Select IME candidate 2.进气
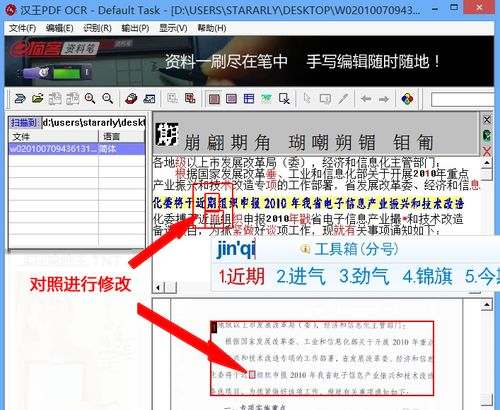 (301, 276)
